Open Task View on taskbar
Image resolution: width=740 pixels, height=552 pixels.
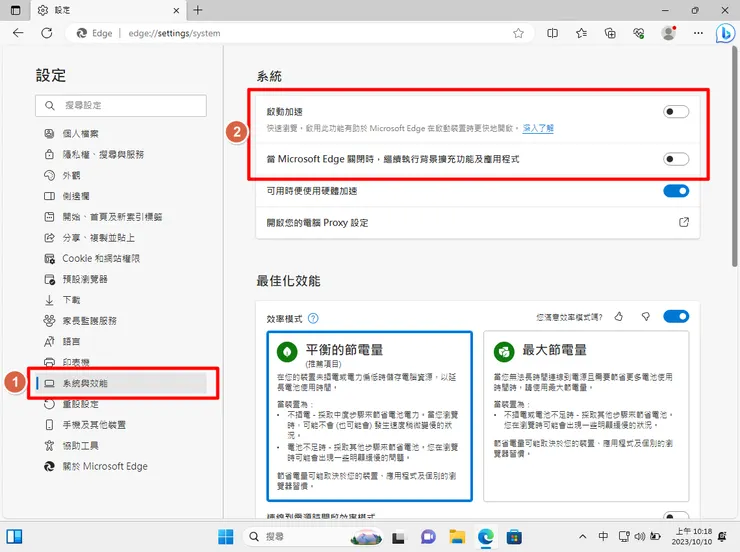coord(398,537)
